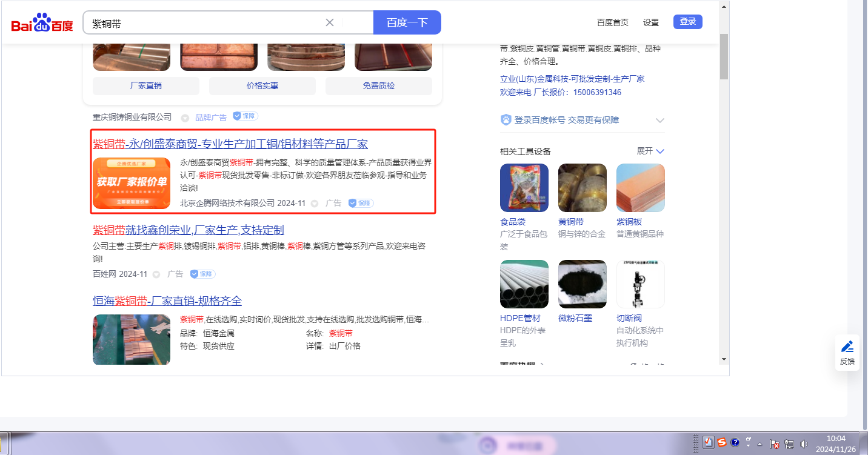Open 恒海紫铜带-厂家直销 result title
The image size is (868, 455).
coord(167,301)
